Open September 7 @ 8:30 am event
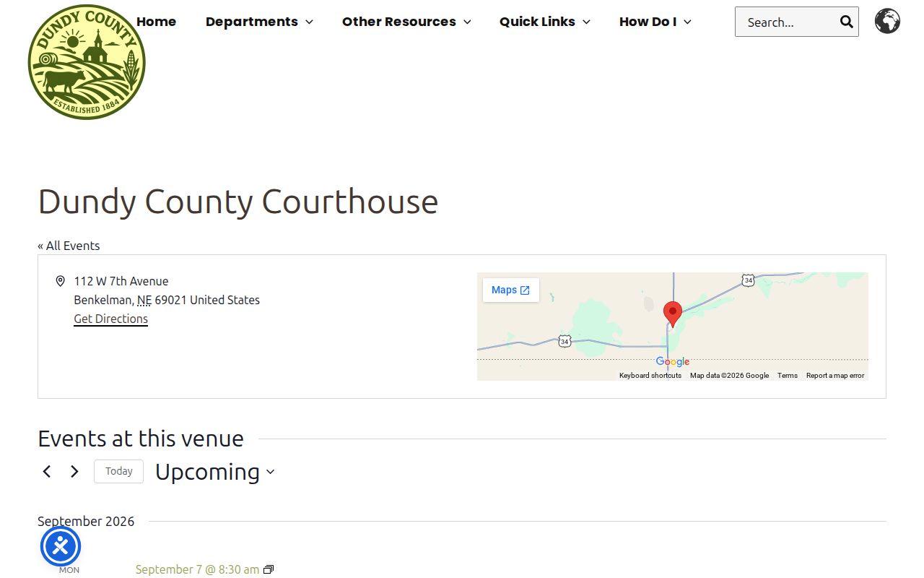Image resolution: width=924 pixels, height=578 pixels. (x=197, y=569)
